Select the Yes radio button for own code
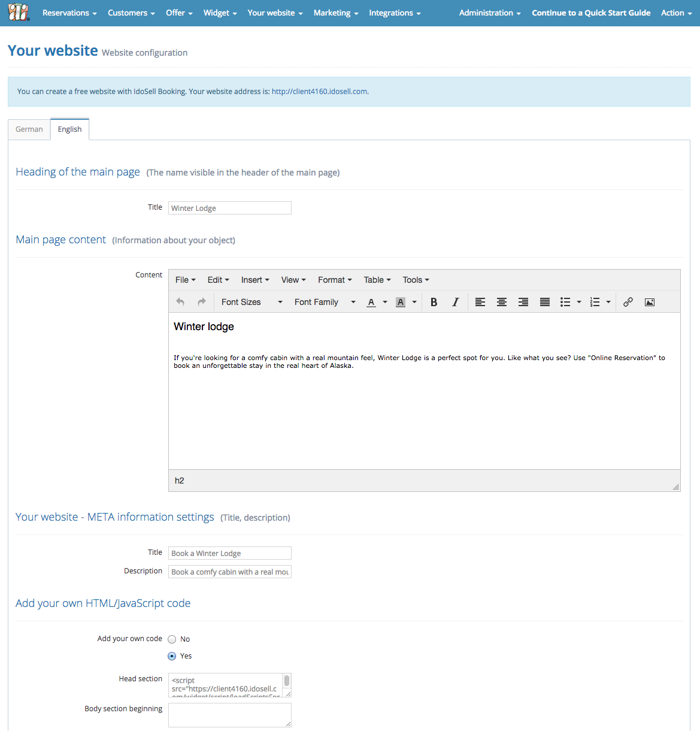Viewport: 700px width, 731px height. tap(172, 656)
